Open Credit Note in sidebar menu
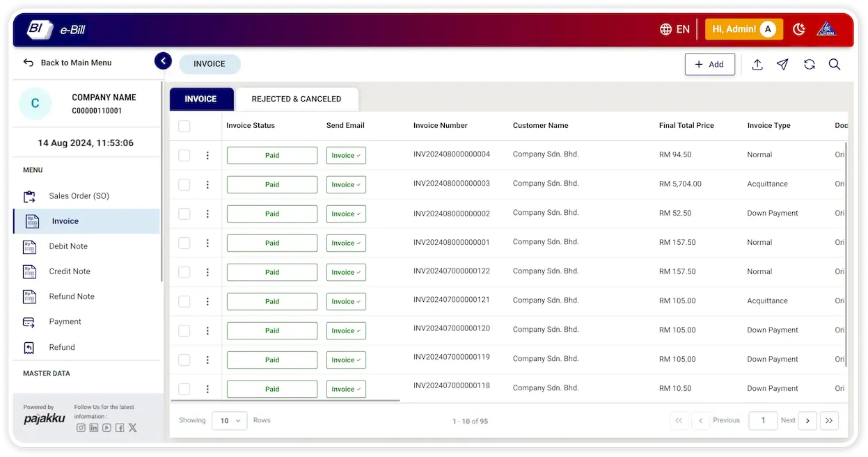The image size is (868, 457). coord(70,271)
